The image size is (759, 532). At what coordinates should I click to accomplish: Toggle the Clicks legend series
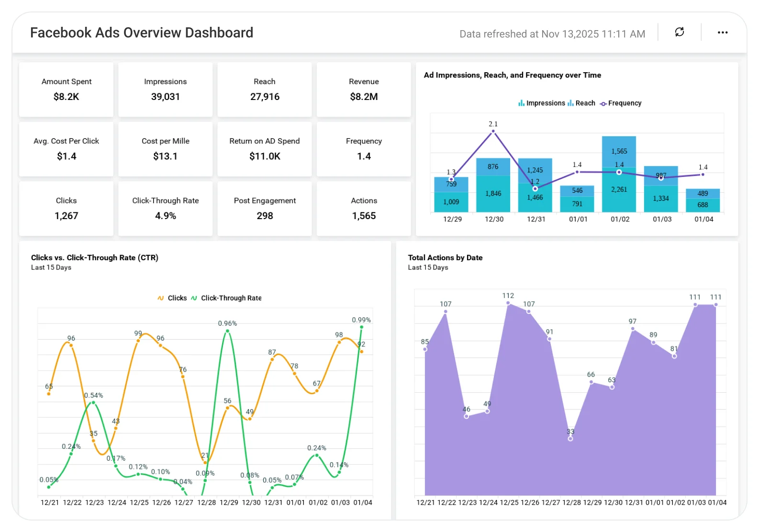pos(172,298)
